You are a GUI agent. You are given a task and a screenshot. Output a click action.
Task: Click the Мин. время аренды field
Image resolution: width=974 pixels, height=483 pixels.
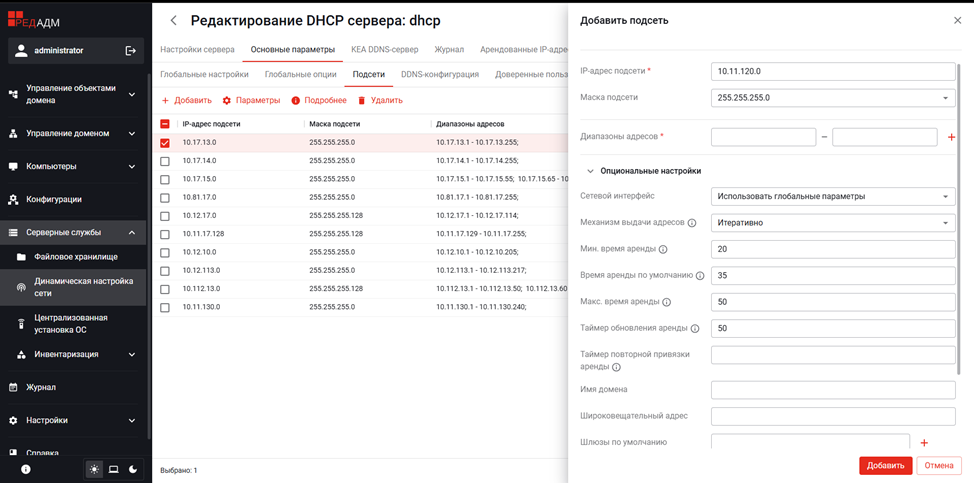tap(832, 249)
